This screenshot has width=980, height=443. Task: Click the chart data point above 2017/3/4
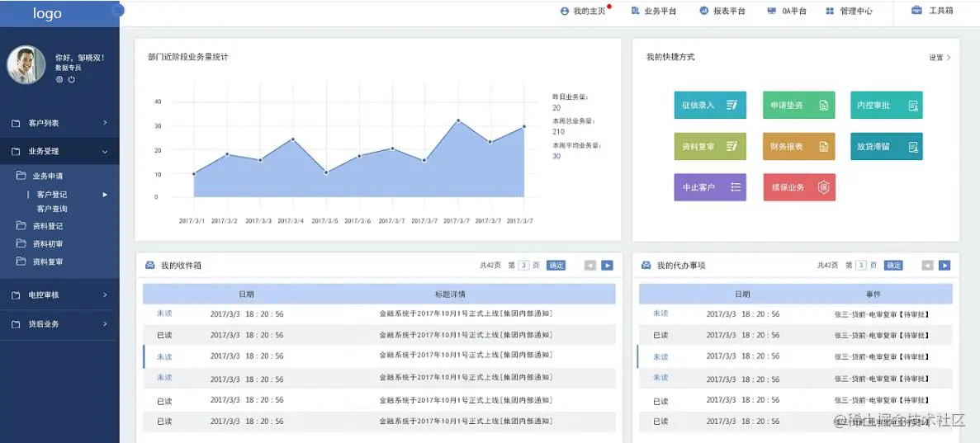tap(293, 139)
